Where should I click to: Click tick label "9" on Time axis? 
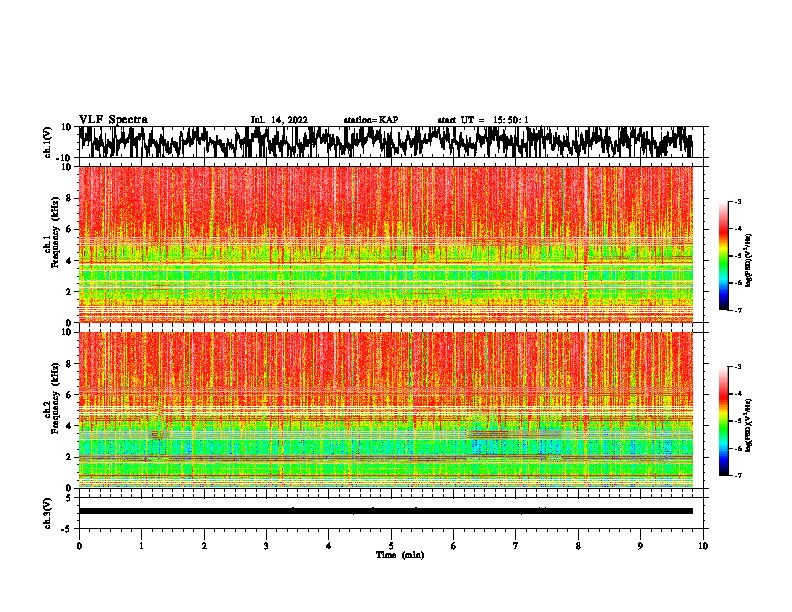640,546
